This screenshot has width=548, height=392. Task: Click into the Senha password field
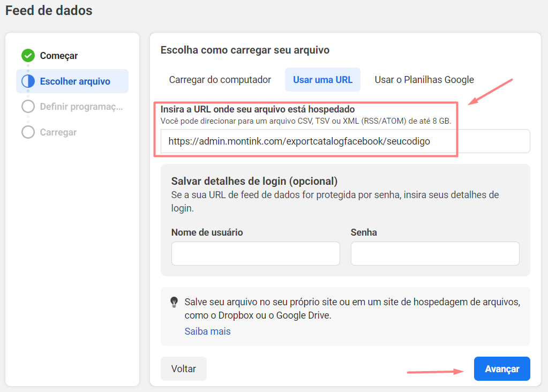[435, 253]
